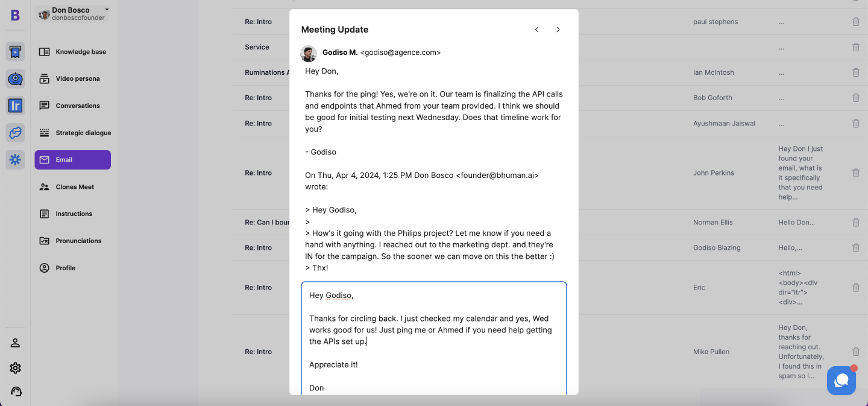This screenshot has height=406, width=868.
Task: Go to the previous email arrow
Action: pos(536,30)
